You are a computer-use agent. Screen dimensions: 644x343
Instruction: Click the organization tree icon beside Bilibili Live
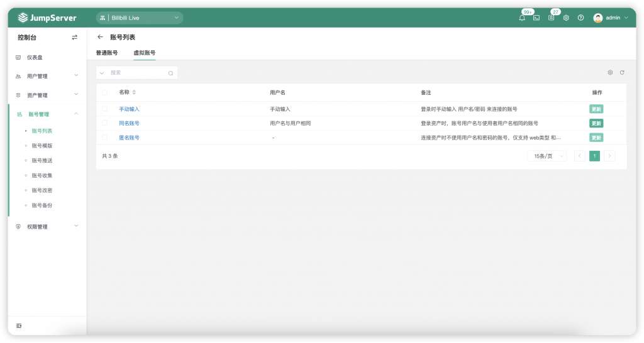[103, 18]
